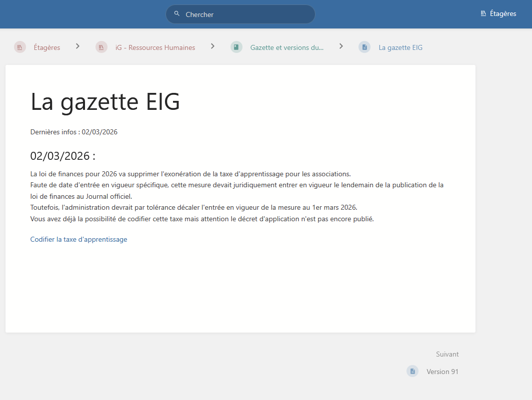Click the La gazette EIG page title
Image resolution: width=532 pixels, height=400 pixels.
click(105, 101)
